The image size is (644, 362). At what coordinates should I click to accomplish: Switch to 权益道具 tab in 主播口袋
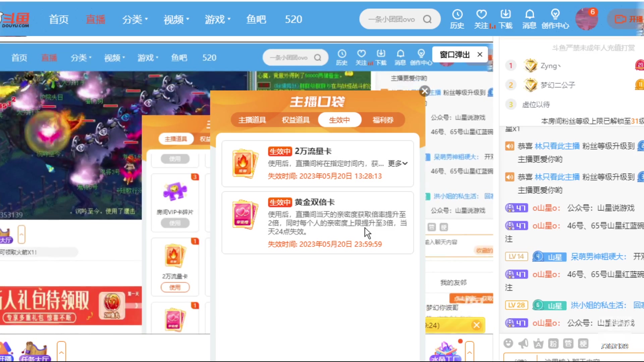tap(296, 120)
